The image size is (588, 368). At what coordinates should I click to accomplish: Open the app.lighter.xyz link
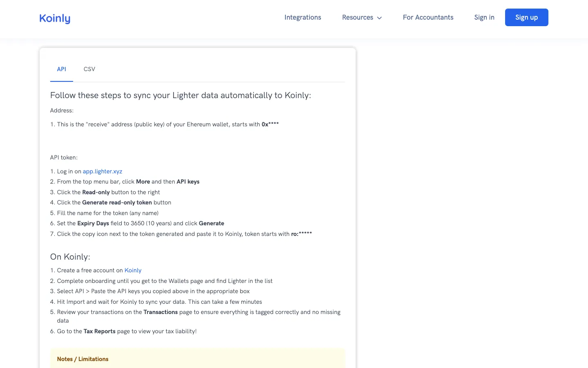(x=102, y=171)
